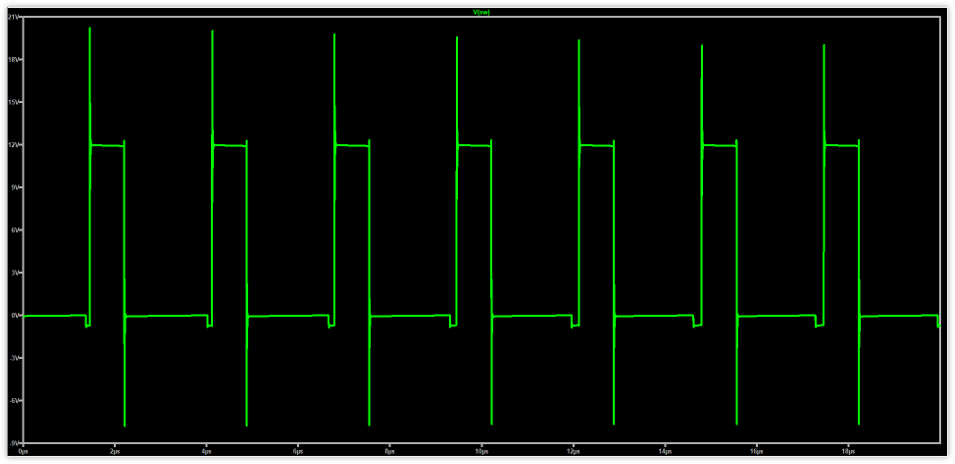Click the 9V vertical axis label

click(x=14, y=188)
